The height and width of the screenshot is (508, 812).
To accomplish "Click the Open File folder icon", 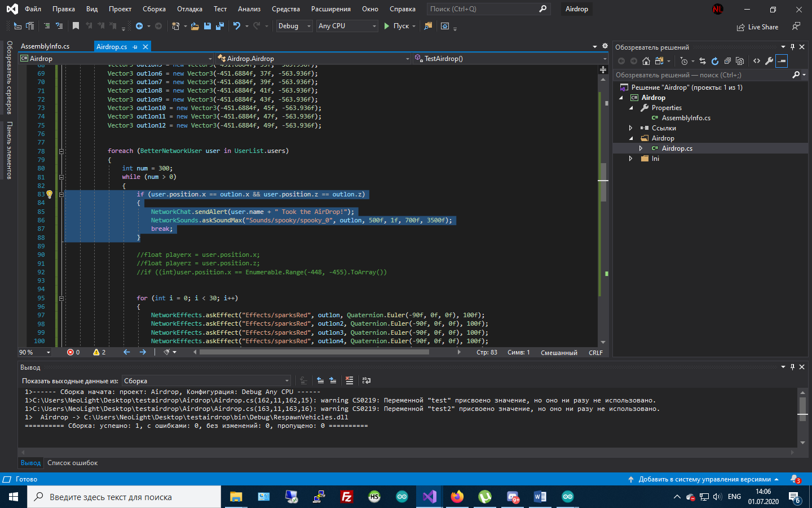I will click(195, 26).
